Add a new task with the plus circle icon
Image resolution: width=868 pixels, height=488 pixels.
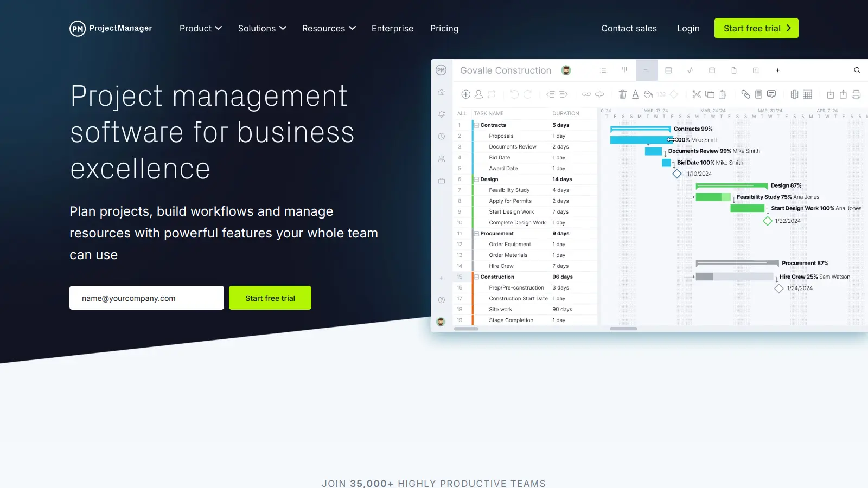tap(465, 94)
